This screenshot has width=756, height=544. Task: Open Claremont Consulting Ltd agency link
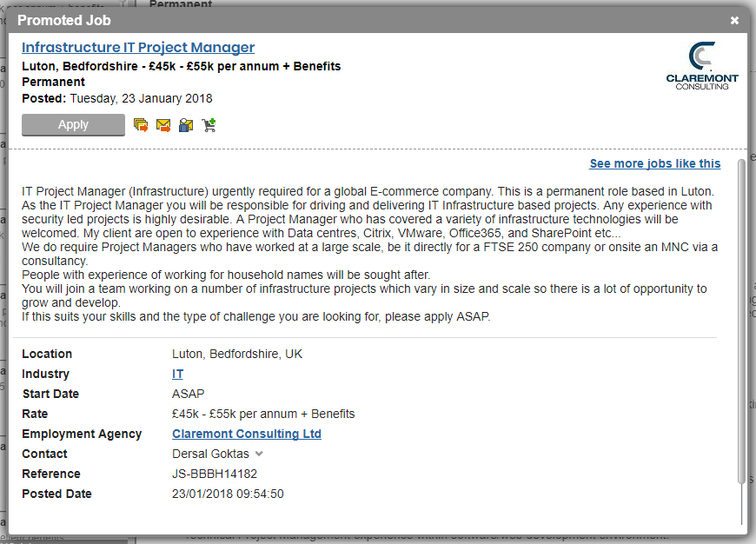click(247, 434)
